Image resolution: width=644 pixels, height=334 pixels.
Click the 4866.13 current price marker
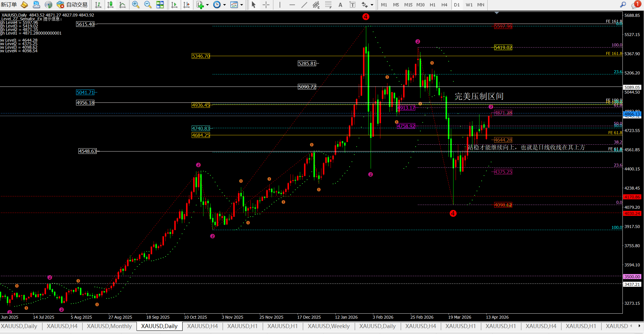click(632, 114)
